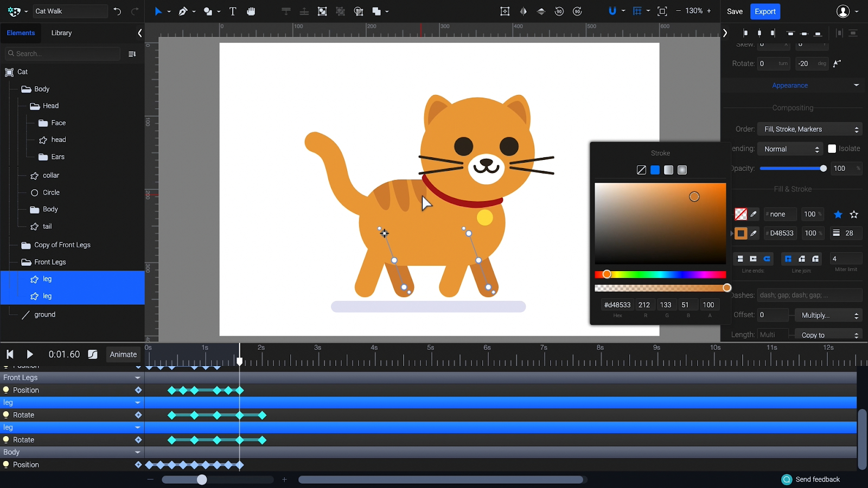Click the outlined star icon
This screenshot has height=488, width=868.
click(854, 215)
